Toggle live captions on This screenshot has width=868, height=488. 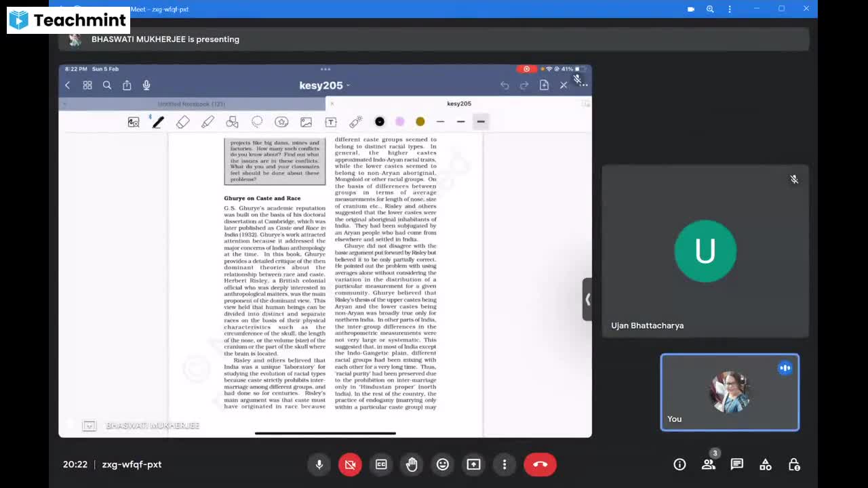(x=381, y=464)
